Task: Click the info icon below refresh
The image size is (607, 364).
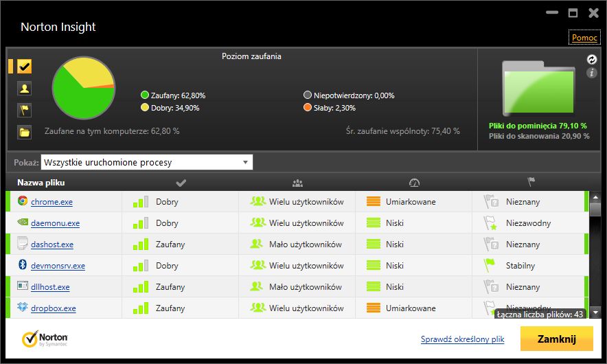Action: tap(591, 72)
